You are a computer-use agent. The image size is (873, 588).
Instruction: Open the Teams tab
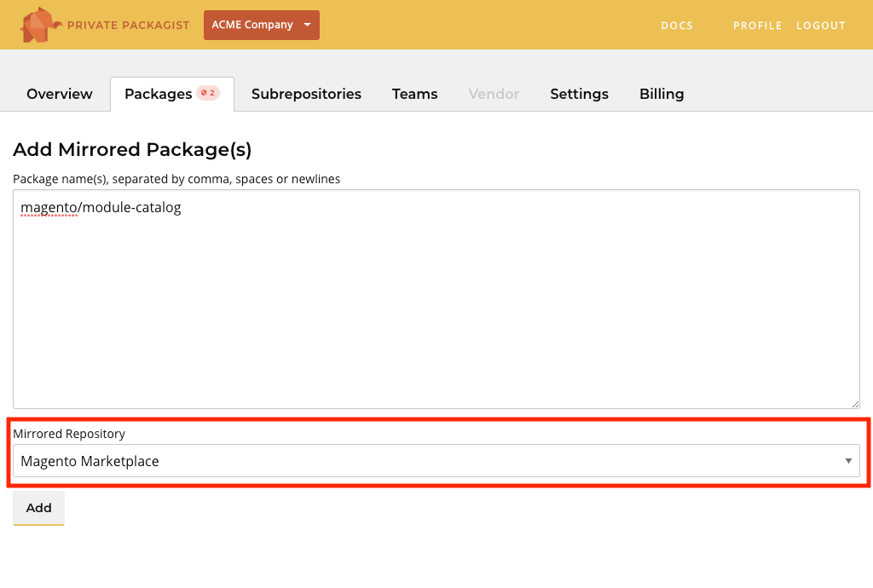click(414, 94)
